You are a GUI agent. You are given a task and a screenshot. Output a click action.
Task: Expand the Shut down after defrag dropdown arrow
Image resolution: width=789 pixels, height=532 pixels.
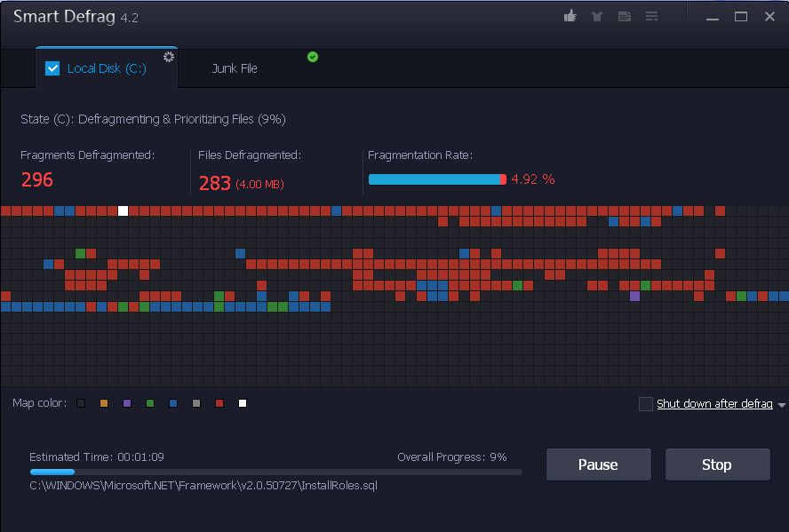[x=782, y=405]
